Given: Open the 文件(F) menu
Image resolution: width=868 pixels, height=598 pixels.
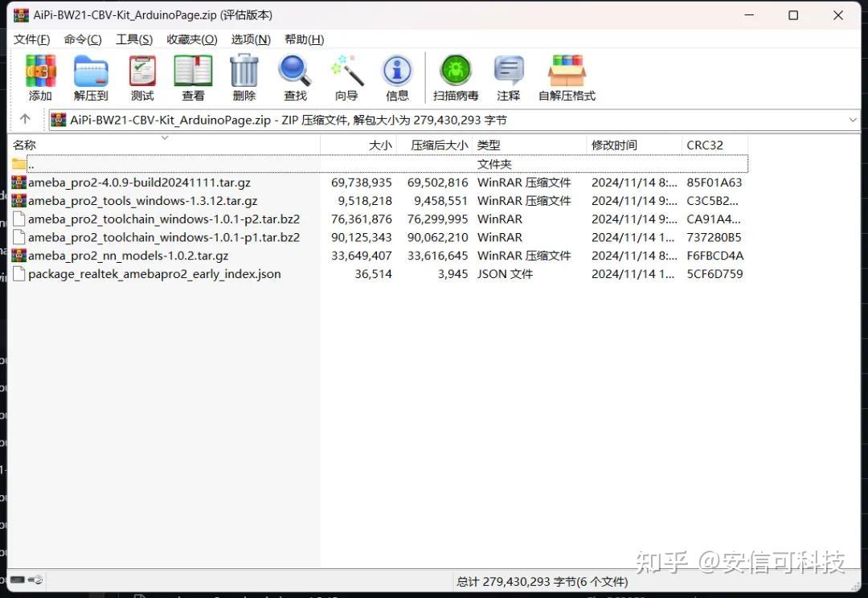Looking at the screenshot, I should click(31, 39).
